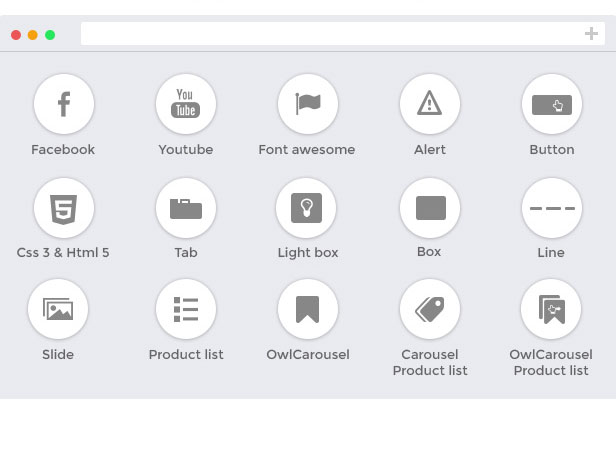
Task: Select the Button element icon
Action: [551, 104]
